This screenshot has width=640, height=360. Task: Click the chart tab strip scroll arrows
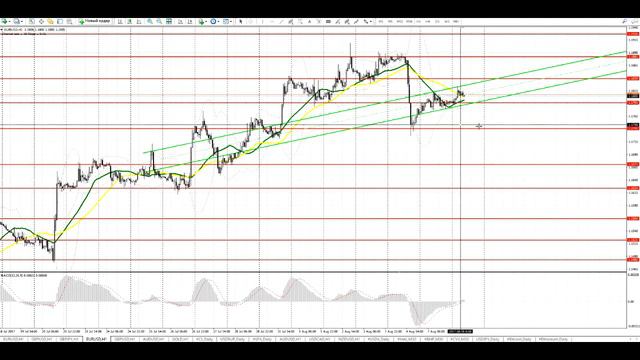[x=634, y=339]
